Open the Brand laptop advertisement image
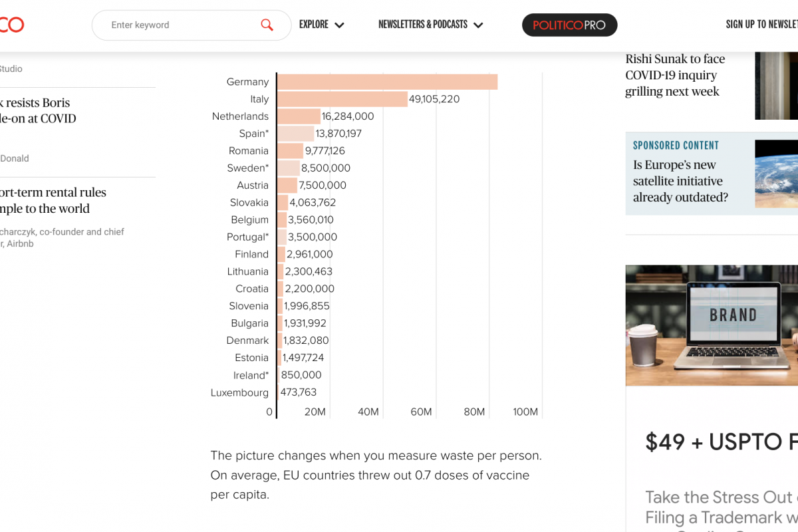Viewport: 798px width, 532px height. tap(712, 325)
